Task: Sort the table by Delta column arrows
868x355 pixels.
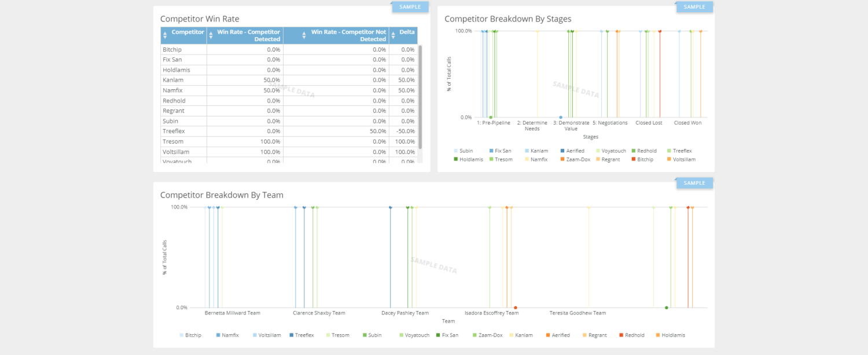Action: [x=393, y=35]
